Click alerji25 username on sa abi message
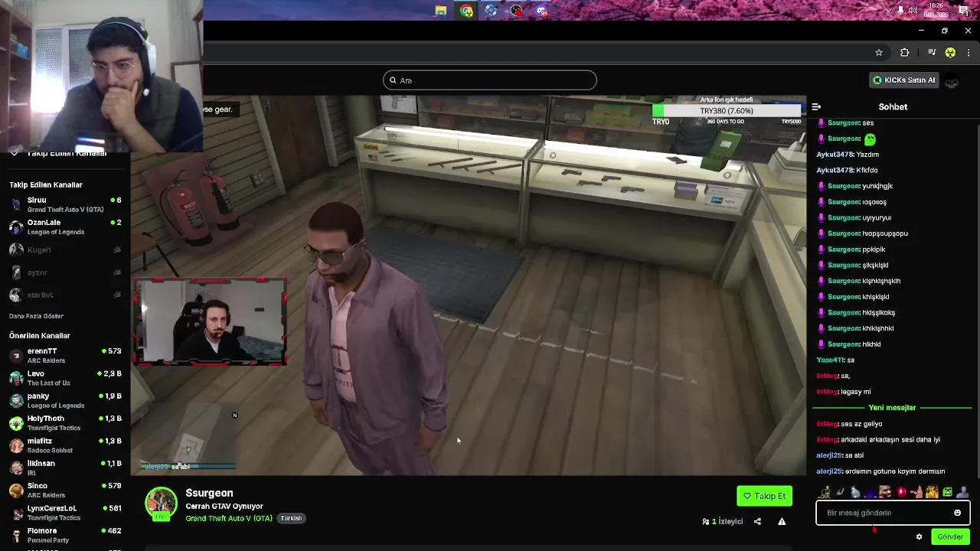The width and height of the screenshot is (980, 551). coord(829,455)
